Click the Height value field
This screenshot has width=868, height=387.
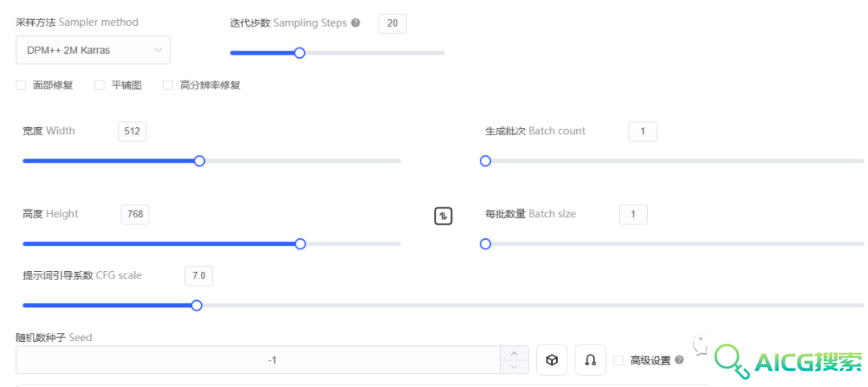135,215
